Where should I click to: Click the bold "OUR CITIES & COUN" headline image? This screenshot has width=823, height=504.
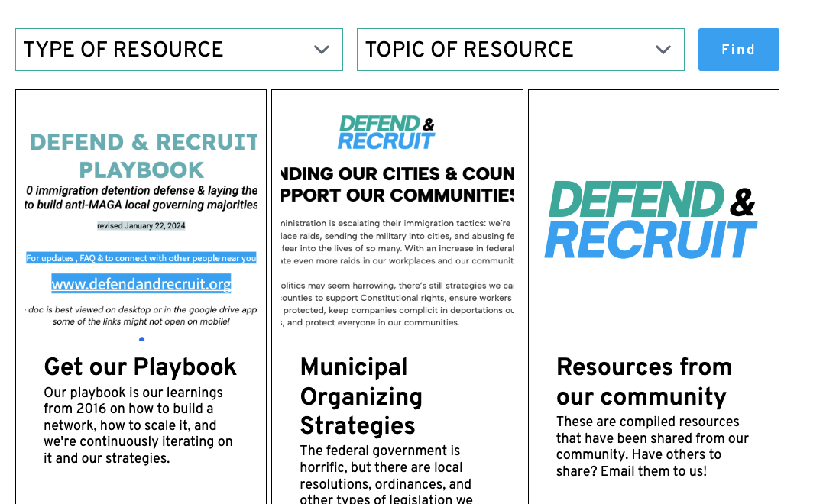point(397,184)
